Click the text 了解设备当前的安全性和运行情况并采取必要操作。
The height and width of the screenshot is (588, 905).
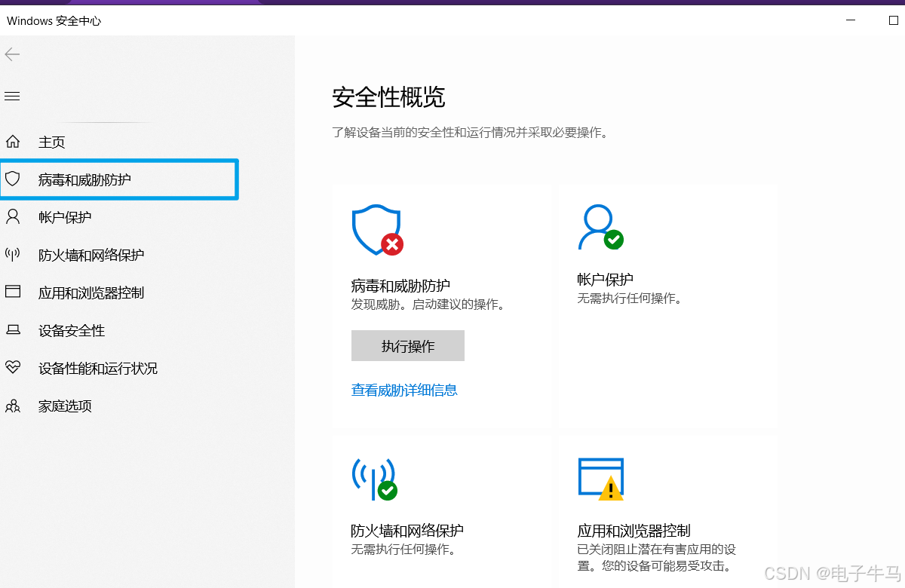470,132
